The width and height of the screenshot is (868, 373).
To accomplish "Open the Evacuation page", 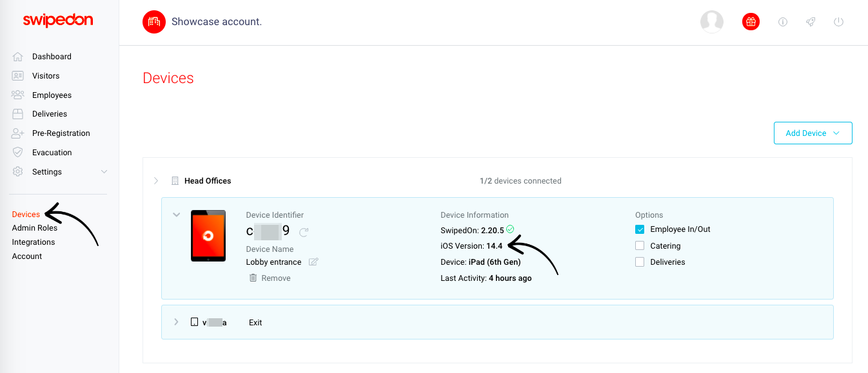I will click(x=52, y=153).
